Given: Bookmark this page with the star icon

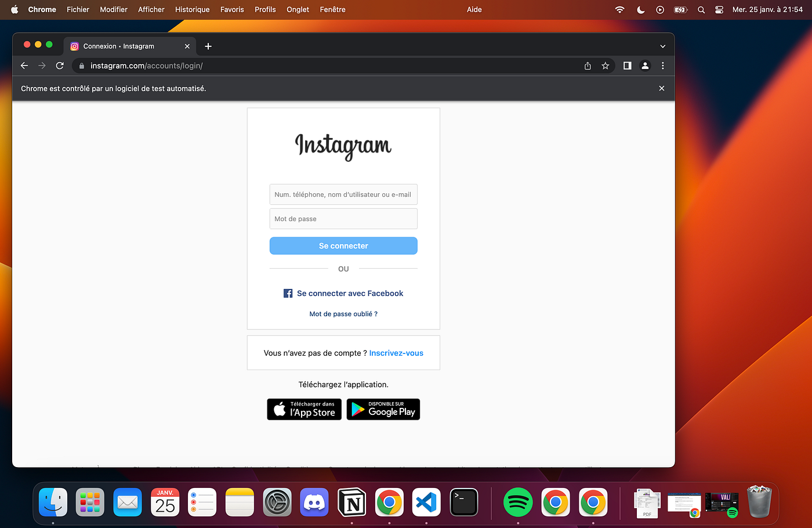Looking at the screenshot, I should pos(606,66).
